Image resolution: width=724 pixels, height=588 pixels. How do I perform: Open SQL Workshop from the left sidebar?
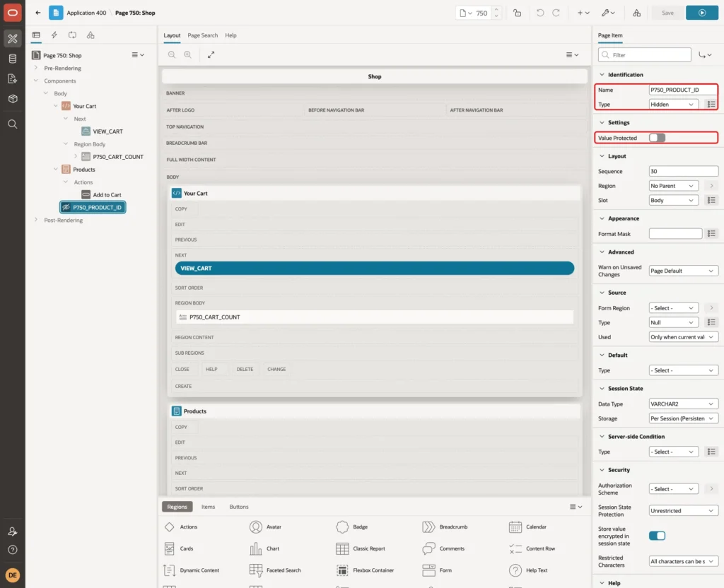coord(13,59)
